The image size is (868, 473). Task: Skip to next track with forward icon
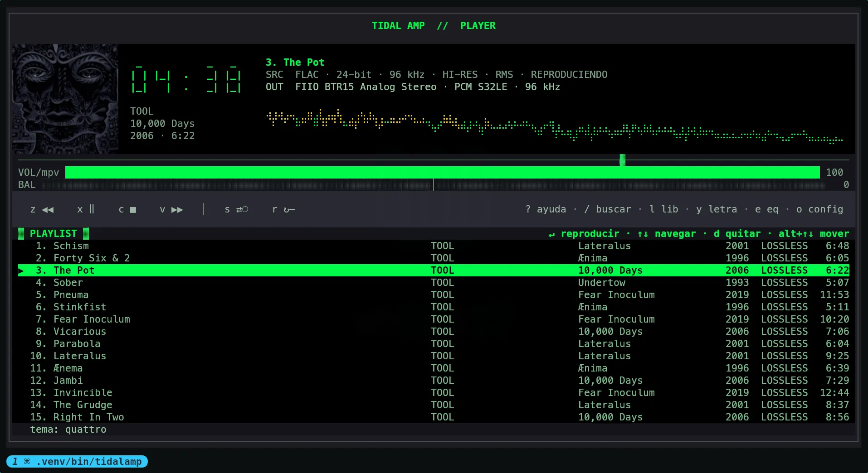click(x=177, y=209)
